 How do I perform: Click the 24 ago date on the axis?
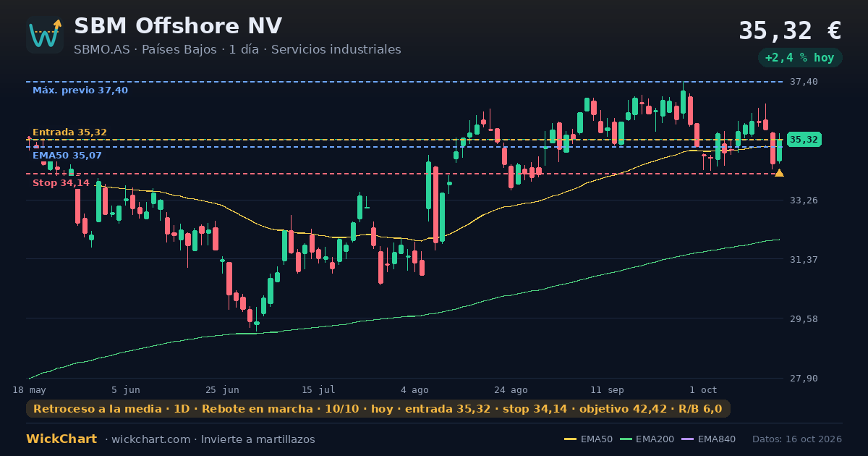pos(511,389)
